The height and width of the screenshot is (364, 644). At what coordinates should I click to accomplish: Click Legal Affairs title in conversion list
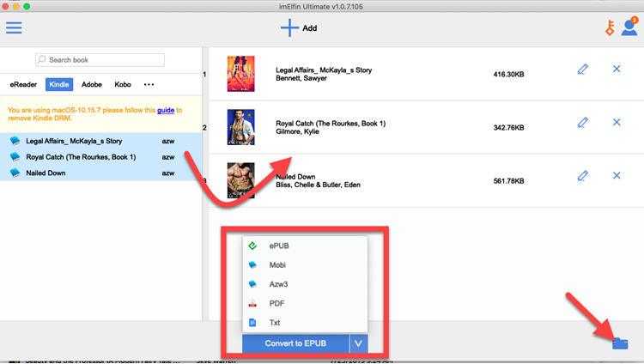[324, 70]
